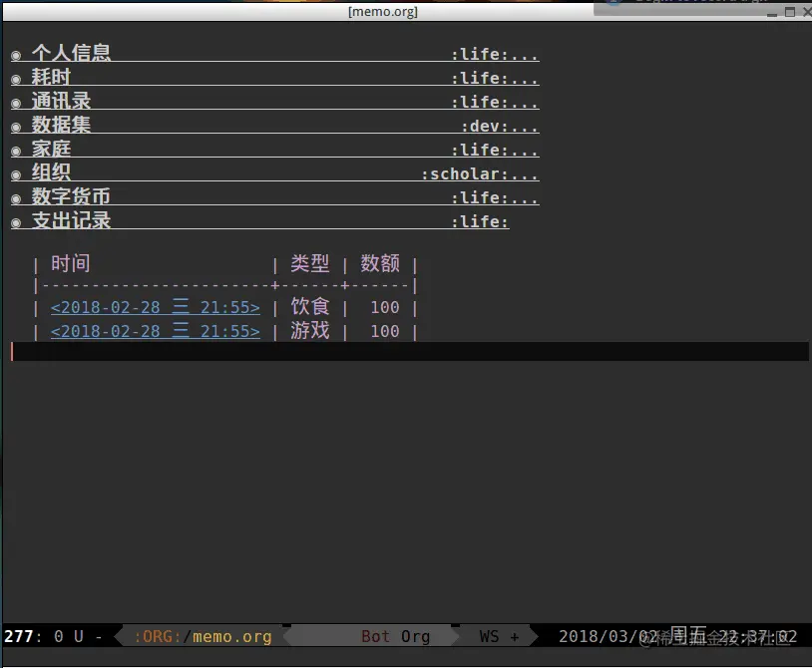Image resolution: width=812 pixels, height=668 pixels.
Task: Click the bullet icon before 个人信息 heading
Action: 16,54
